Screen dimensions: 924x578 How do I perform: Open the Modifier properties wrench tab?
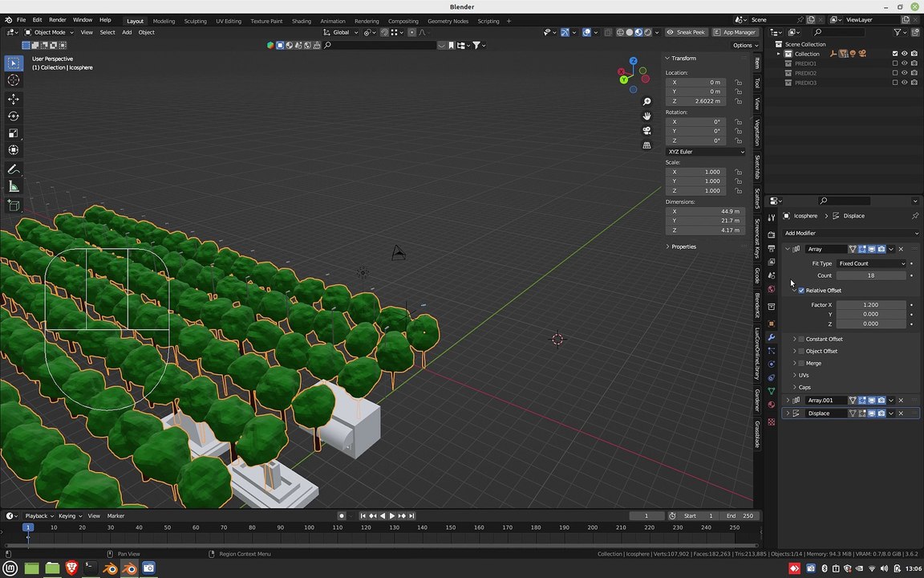(772, 337)
